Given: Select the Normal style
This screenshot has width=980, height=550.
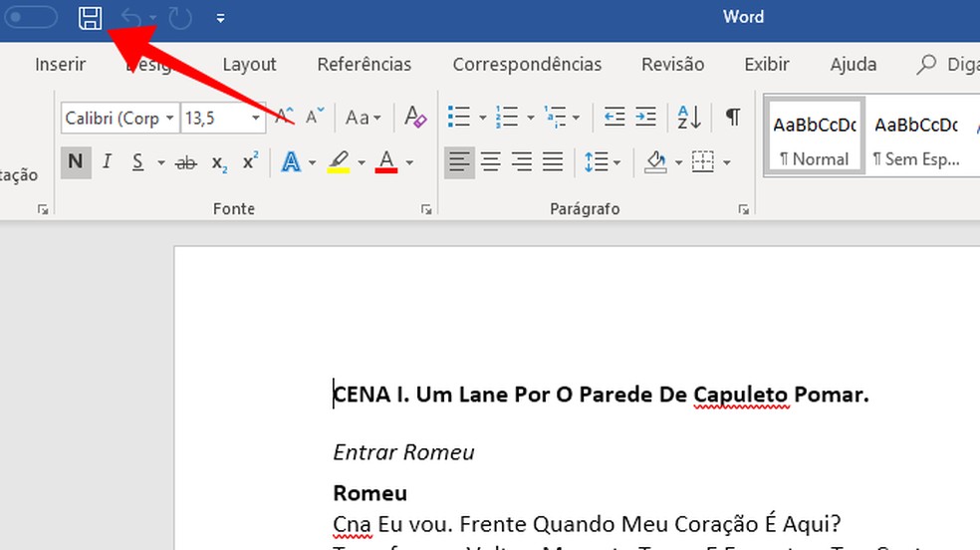Looking at the screenshot, I should (814, 137).
